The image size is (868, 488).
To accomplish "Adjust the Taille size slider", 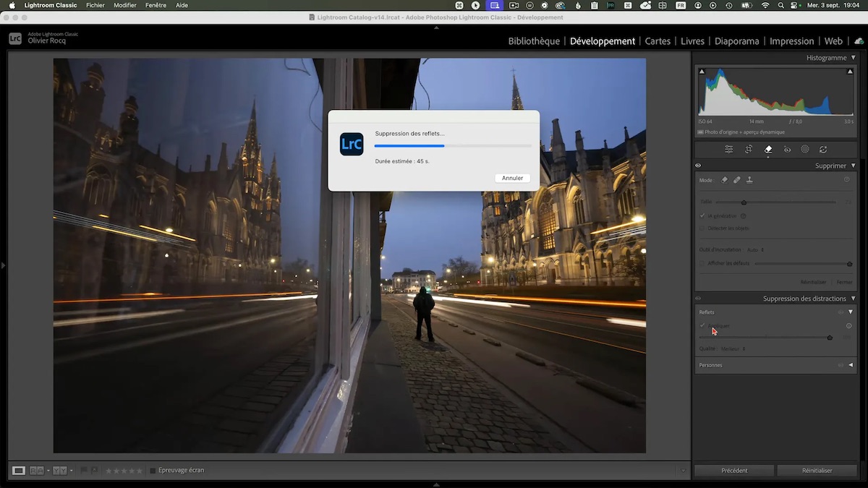I will [744, 202].
